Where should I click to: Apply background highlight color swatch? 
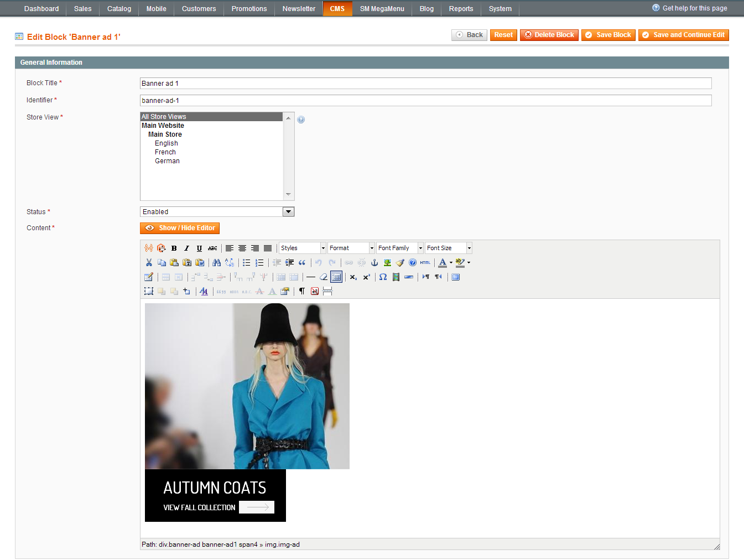click(x=460, y=262)
